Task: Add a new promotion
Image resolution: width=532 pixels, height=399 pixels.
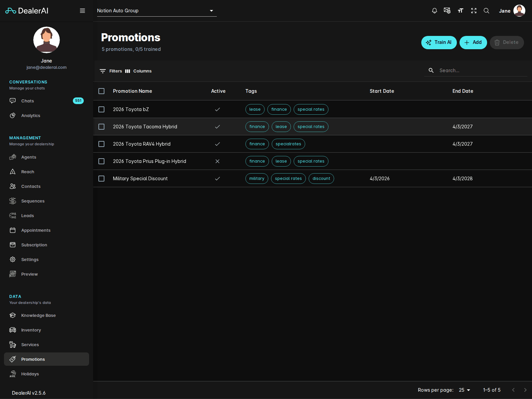Action: tap(473, 42)
